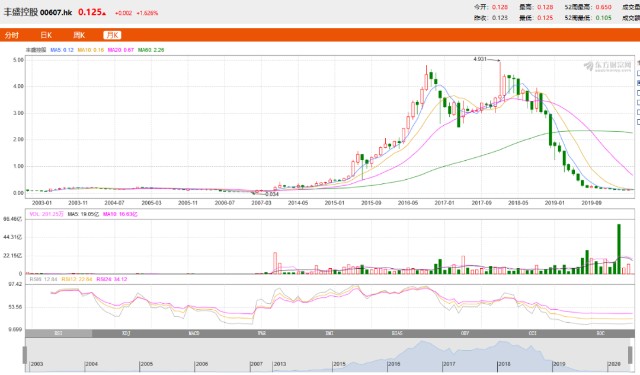
Task: Select the 周K weekly chart tab
Action: point(79,35)
